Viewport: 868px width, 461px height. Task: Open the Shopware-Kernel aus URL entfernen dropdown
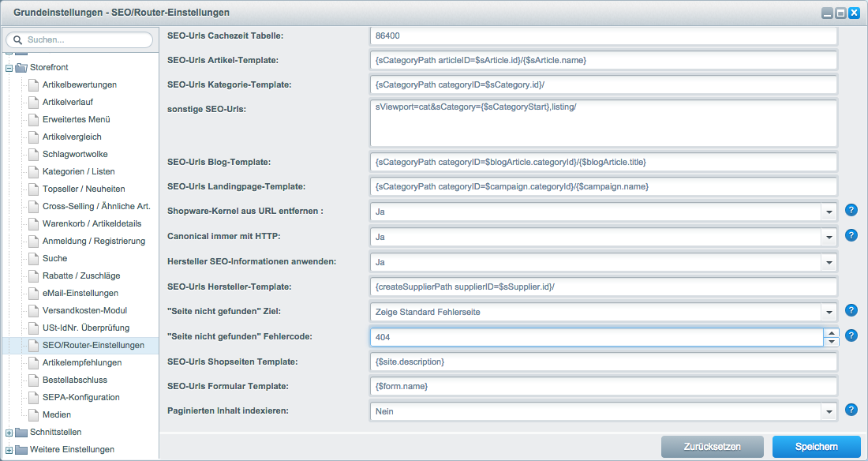point(829,212)
